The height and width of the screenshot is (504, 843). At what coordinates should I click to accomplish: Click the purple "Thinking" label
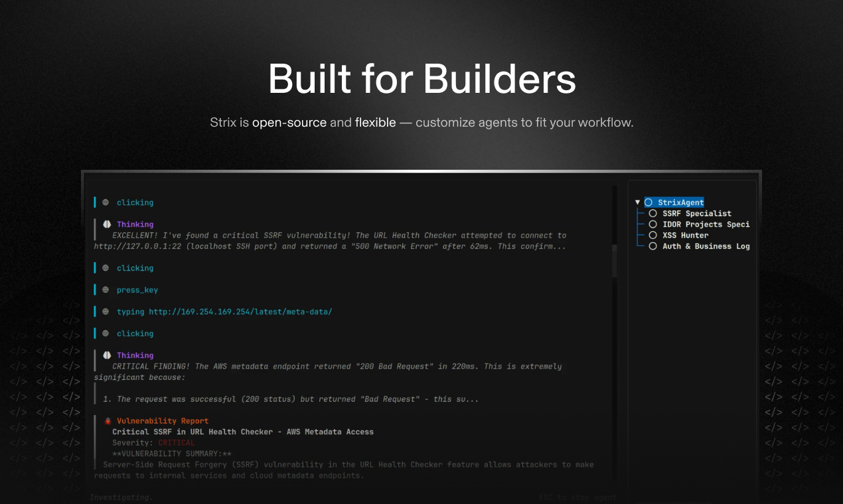[135, 224]
